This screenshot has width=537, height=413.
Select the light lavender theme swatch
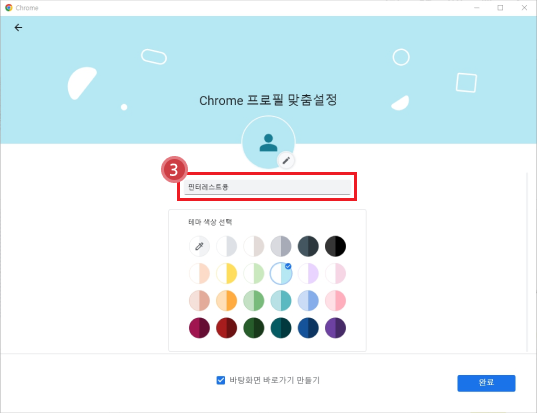click(308, 273)
